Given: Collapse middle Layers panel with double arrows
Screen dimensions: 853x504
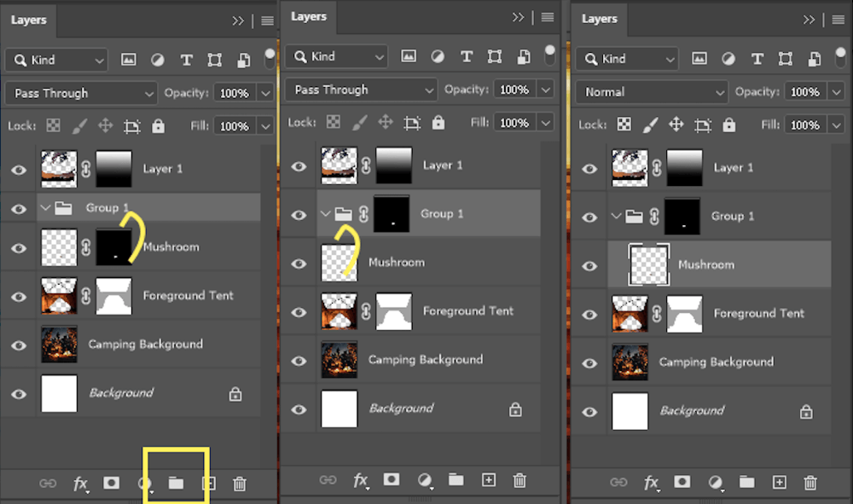Looking at the screenshot, I should click(x=518, y=17).
